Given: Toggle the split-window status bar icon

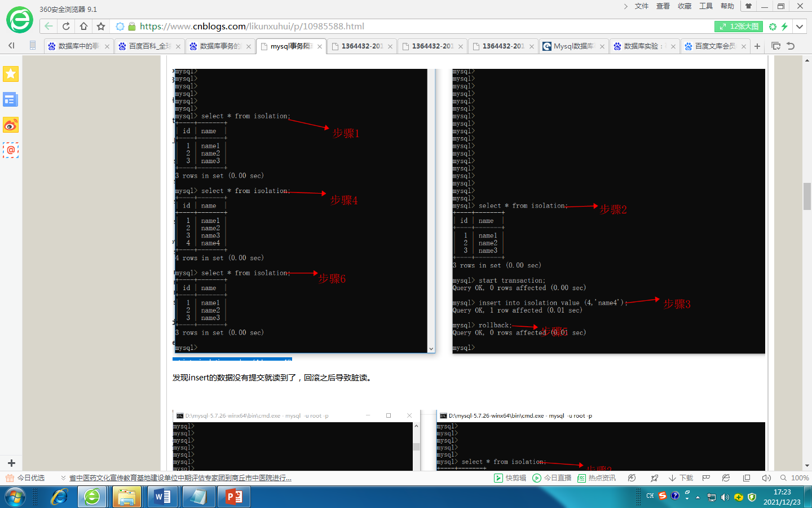Looking at the screenshot, I should coord(747,478).
